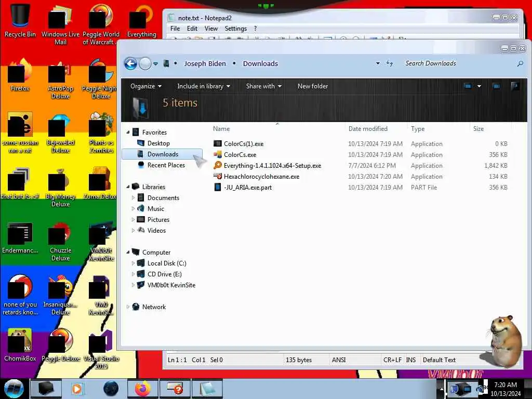Open Notepad2 Edit menu
Screen dimensions: 532x399
pos(192,29)
